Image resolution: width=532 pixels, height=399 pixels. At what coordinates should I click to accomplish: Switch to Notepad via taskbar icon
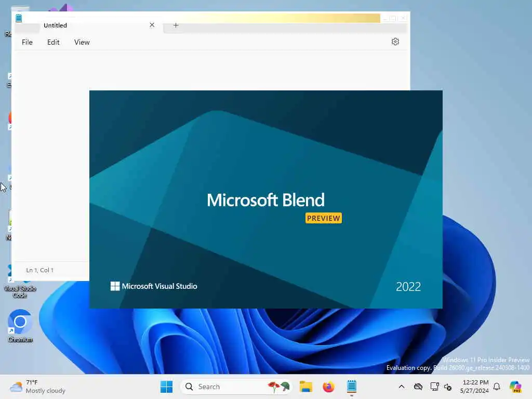pyautogui.click(x=352, y=387)
